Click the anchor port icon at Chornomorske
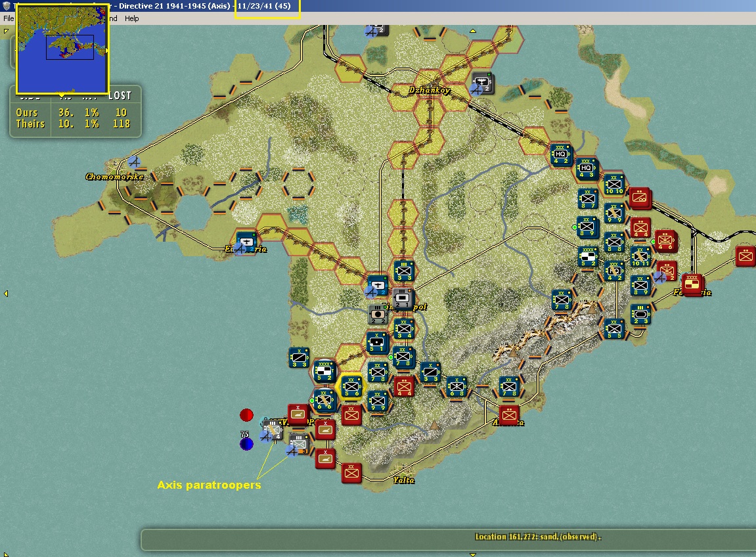This screenshot has height=557, width=756. coord(133,161)
